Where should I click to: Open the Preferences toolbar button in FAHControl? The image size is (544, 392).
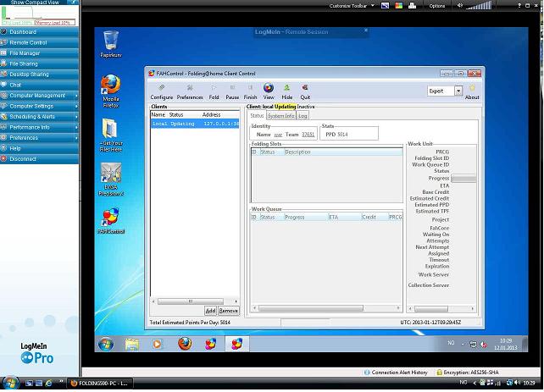190,91
